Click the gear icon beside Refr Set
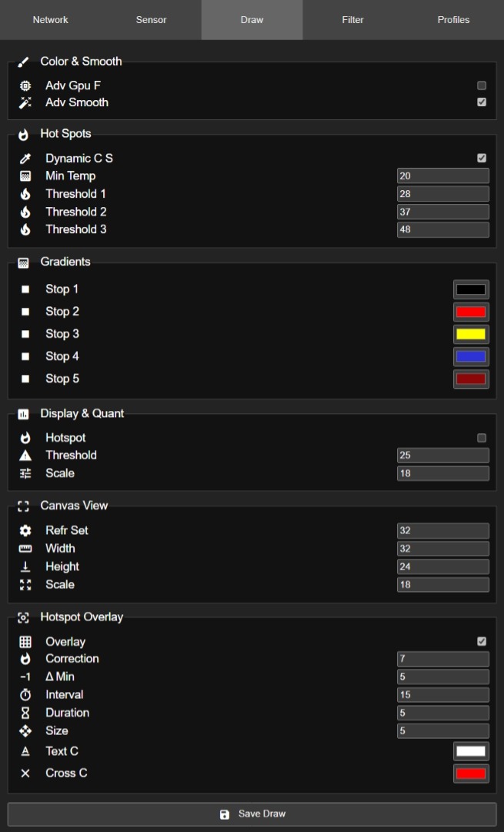The width and height of the screenshot is (504, 832). click(x=25, y=531)
